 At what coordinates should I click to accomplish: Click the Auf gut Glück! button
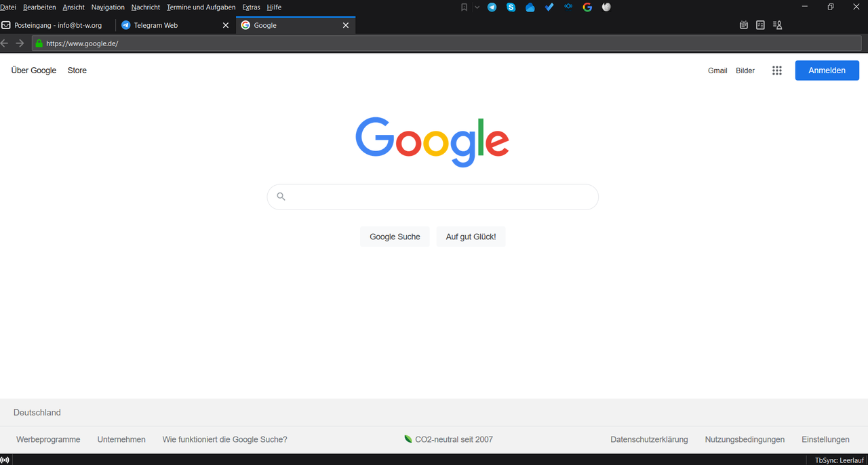[471, 237]
